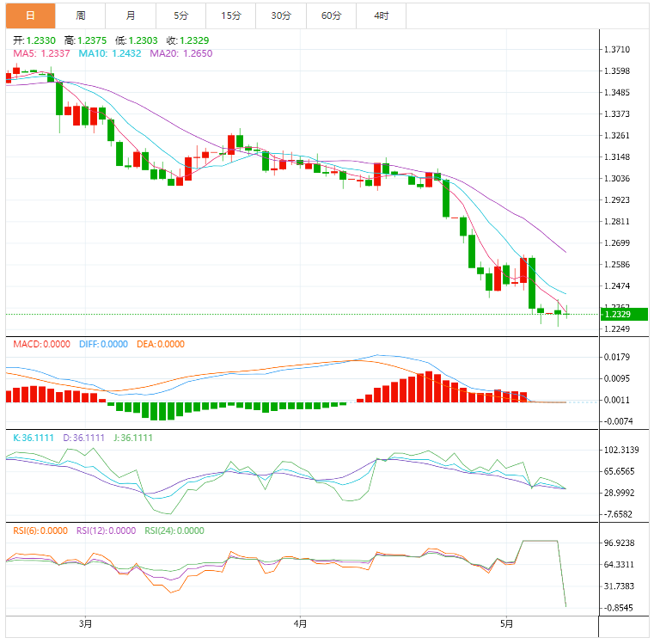654x644 pixels.
Task: Switch to the 月 monthly tab
Action: pos(131,15)
